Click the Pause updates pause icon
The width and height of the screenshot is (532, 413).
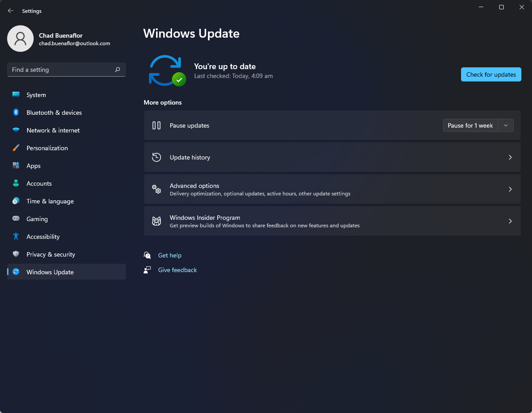tap(156, 125)
